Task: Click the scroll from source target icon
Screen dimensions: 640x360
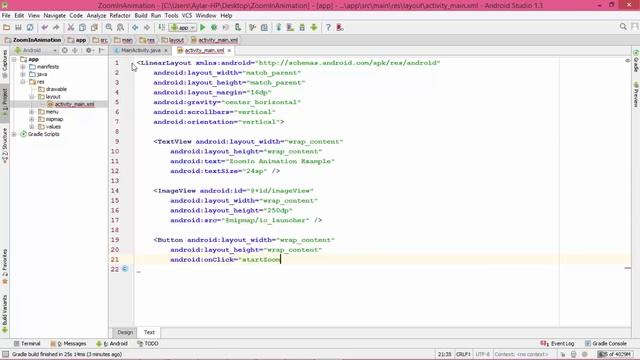Action: [64, 50]
